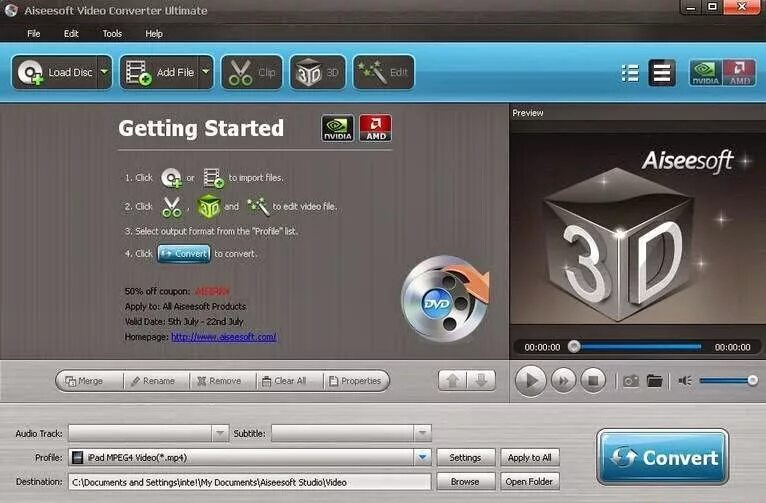
Task: Open the Help menu
Action: (x=154, y=34)
